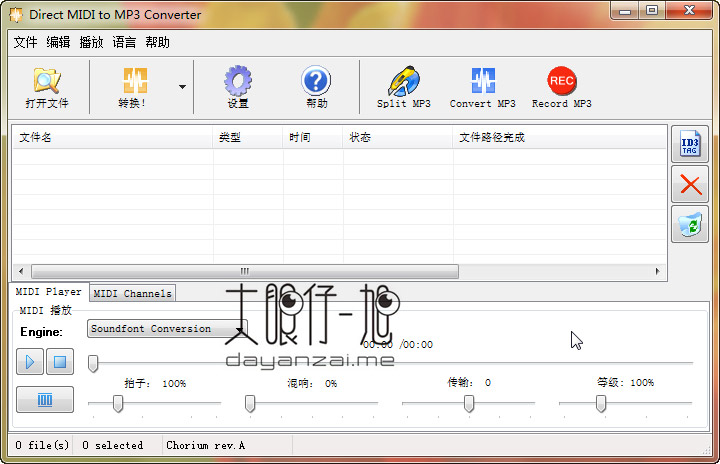The width and height of the screenshot is (720, 464).
Task: Clear list with the recycle bin button
Action: tap(690, 225)
